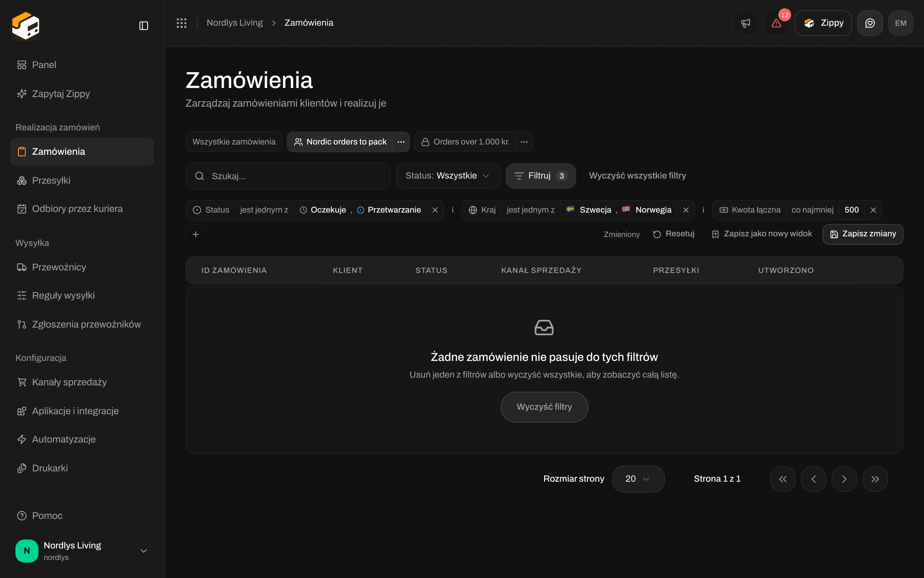The image size is (924, 578).
Task: Click Zapisz jako nowy widok
Action: (762, 234)
